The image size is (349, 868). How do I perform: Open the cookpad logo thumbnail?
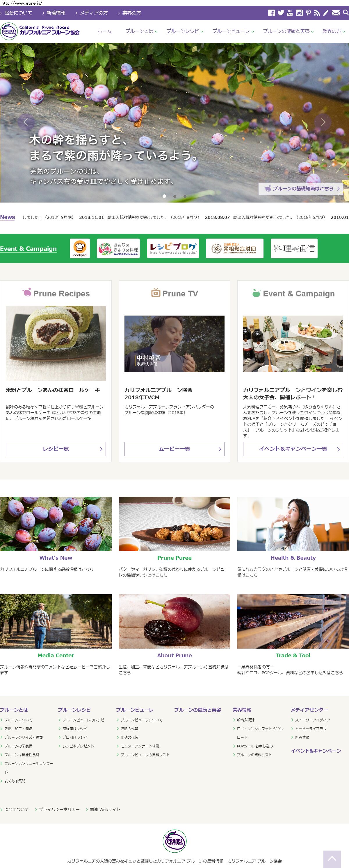coord(80,248)
